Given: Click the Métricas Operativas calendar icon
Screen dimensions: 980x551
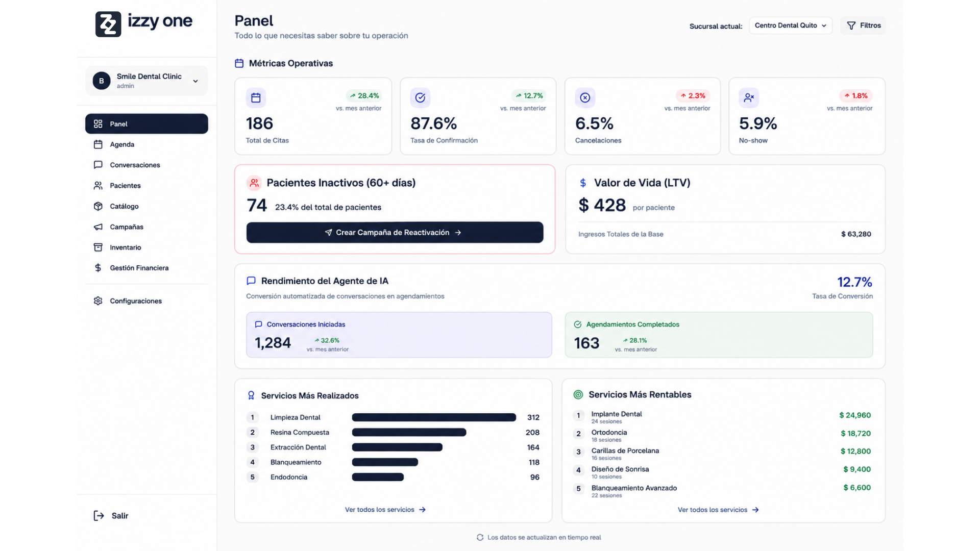Looking at the screenshot, I should (x=239, y=63).
